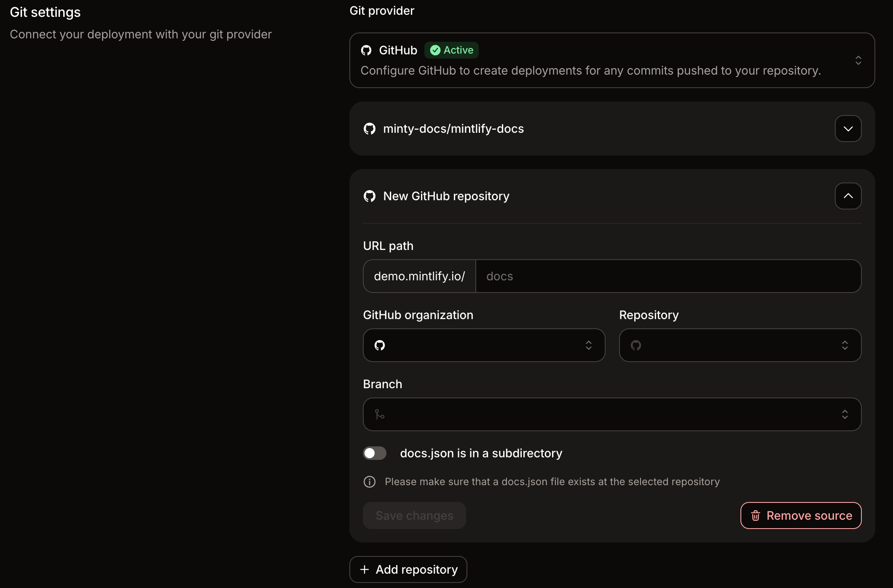
Task: Click the info icon next to docs.json notice
Action: pyautogui.click(x=370, y=482)
